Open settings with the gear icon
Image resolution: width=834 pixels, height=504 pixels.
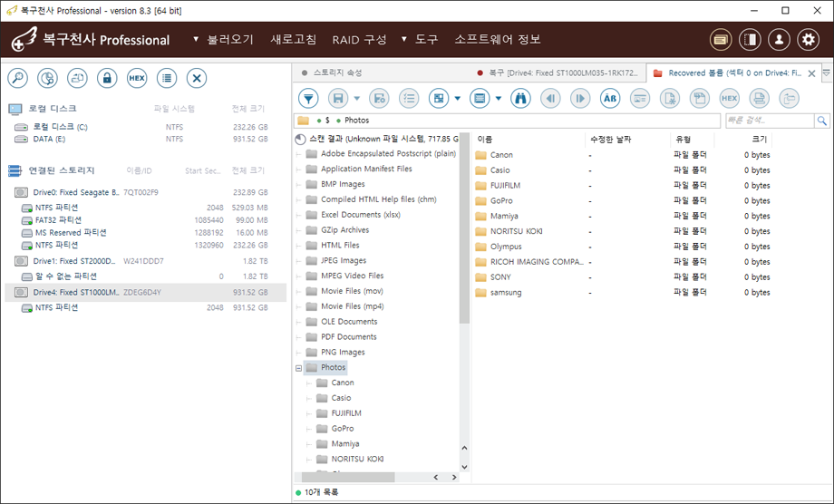(809, 39)
